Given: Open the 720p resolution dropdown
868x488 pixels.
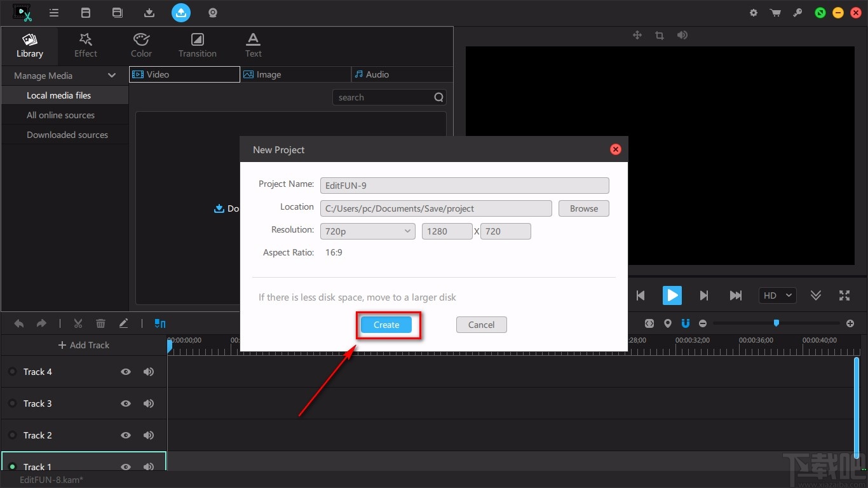Looking at the screenshot, I should point(368,231).
